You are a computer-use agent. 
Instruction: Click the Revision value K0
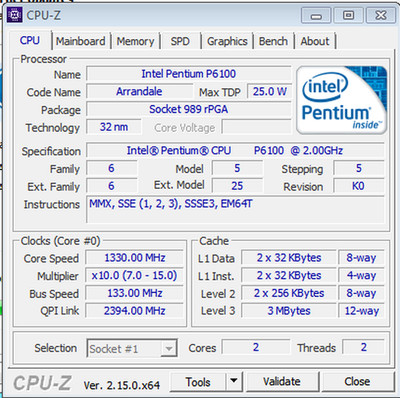tap(359, 186)
